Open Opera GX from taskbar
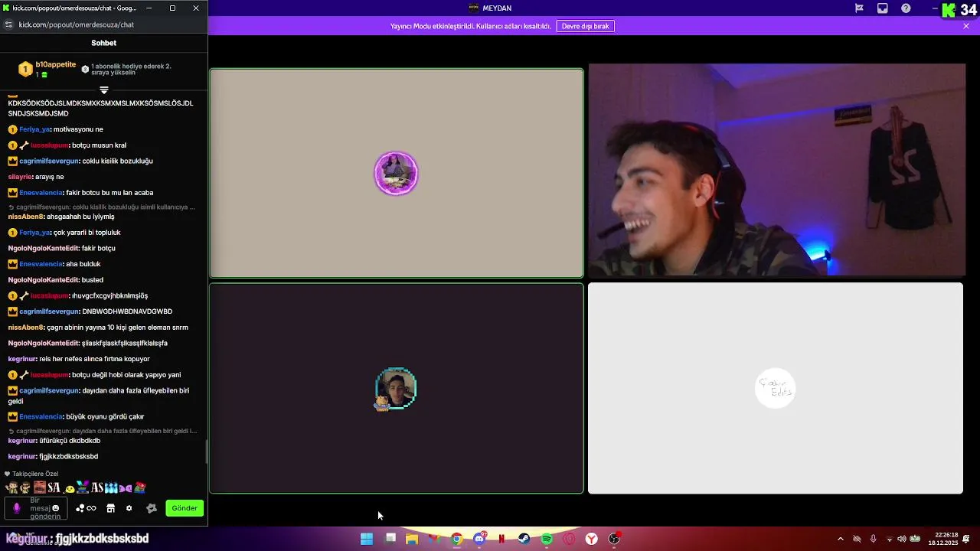 pos(569,539)
